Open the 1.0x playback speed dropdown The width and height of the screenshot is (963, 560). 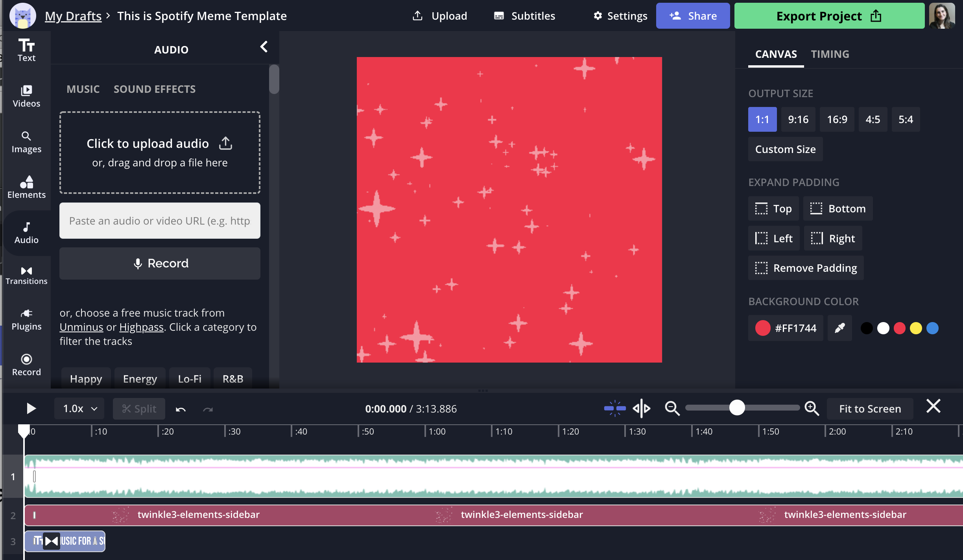(79, 409)
